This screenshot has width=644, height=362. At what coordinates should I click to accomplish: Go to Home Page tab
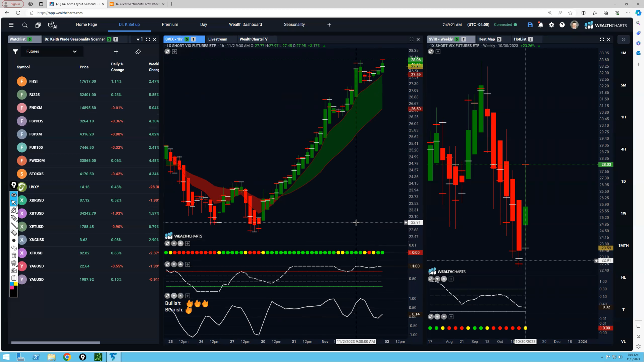87,24
